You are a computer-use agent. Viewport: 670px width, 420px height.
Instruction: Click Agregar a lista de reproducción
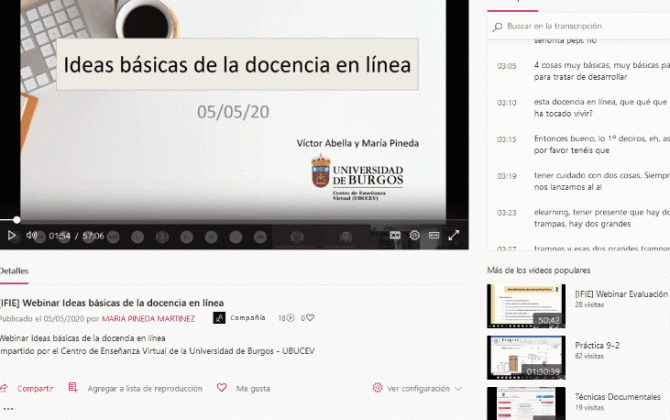point(145,389)
